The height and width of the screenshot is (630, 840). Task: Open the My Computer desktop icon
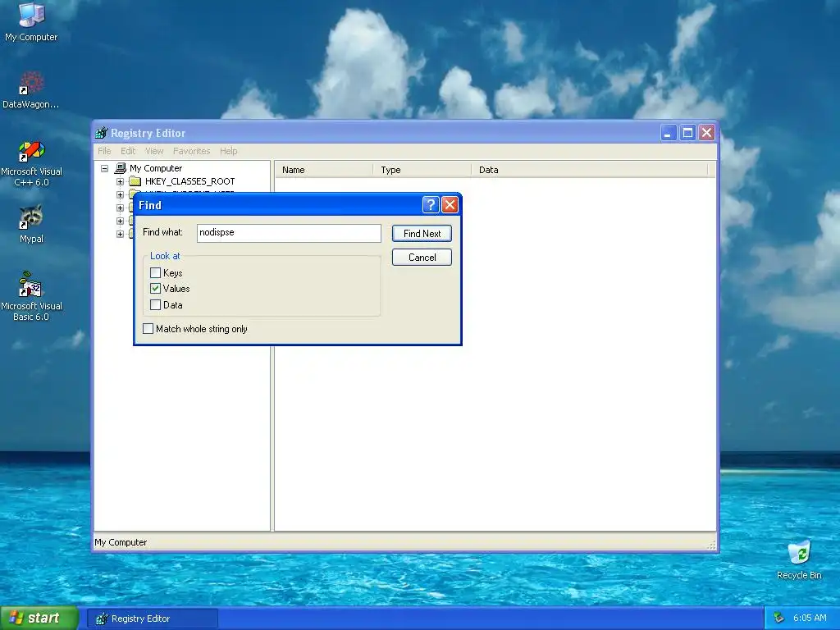click(31, 21)
